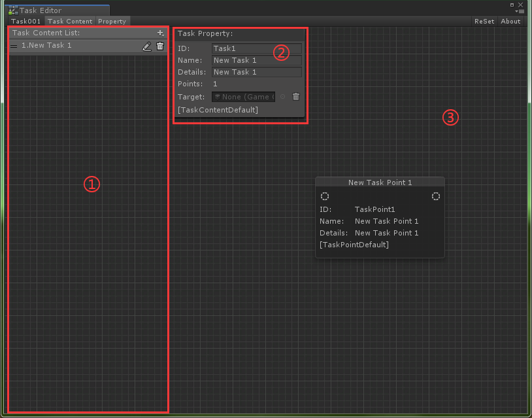Switch to the Property tab

[112, 21]
